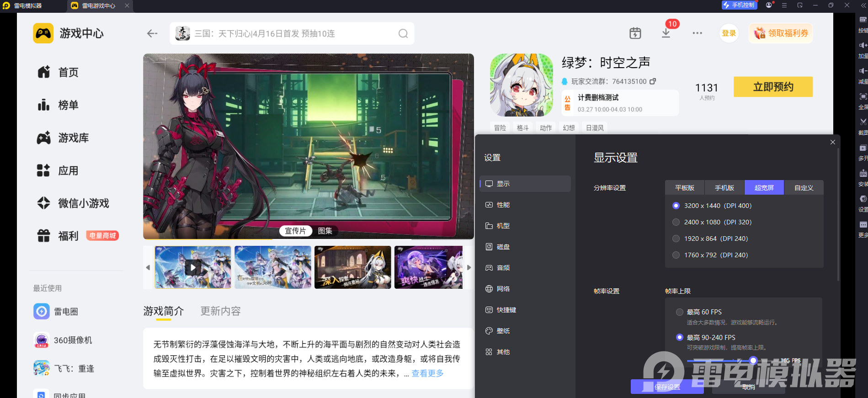This screenshot has width=868, height=398.
Task: Open the three-dot more options menu
Action: (697, 33)
